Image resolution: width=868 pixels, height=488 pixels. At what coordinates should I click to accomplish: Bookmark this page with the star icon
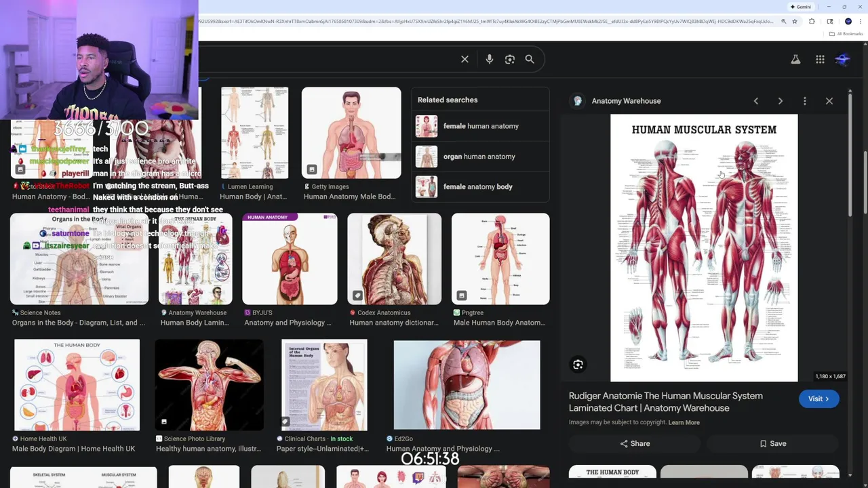pos(795,22)
